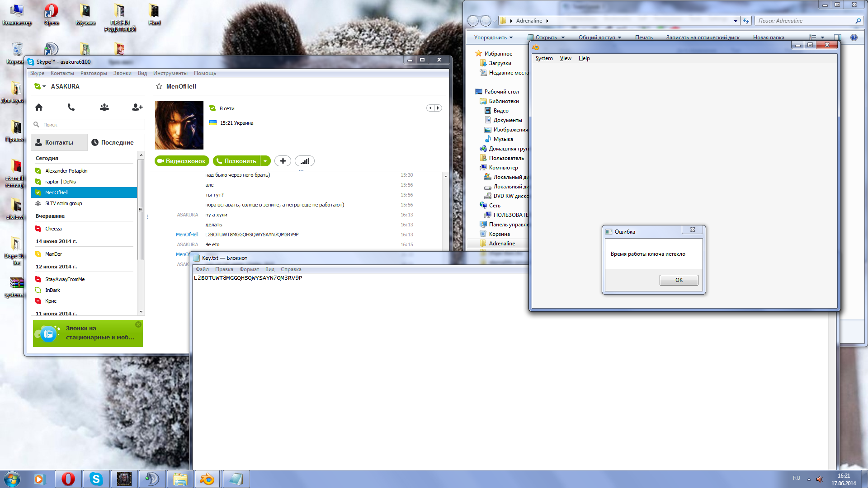Click the Windows Start button
The image size is (868, 488).
point(12,479)
